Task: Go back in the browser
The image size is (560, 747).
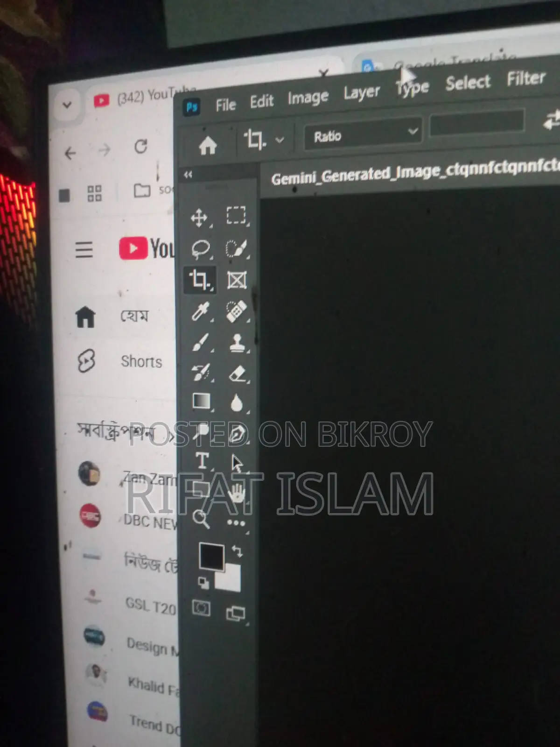Action: 70,153
